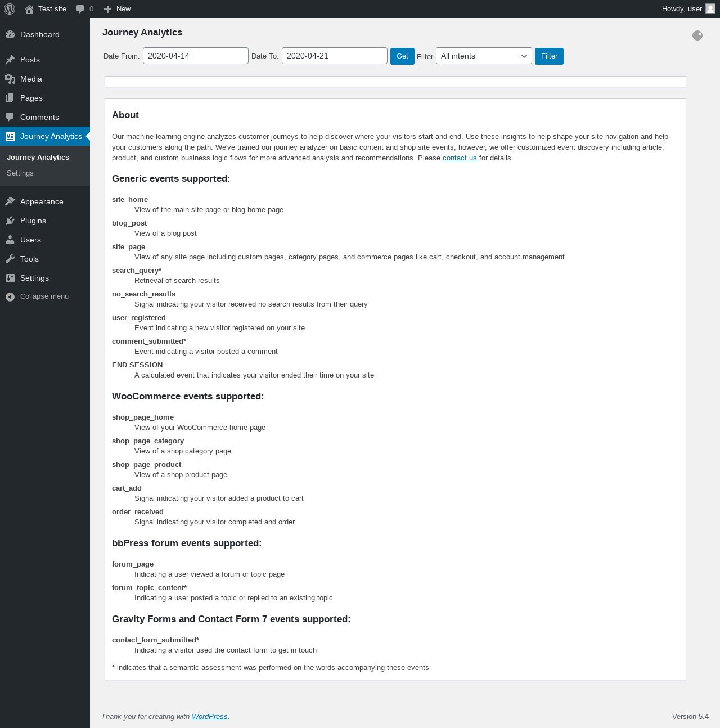The height and width of the screenshot is (728, 720).
Task: Open the Media library menu
Action: 45,79
